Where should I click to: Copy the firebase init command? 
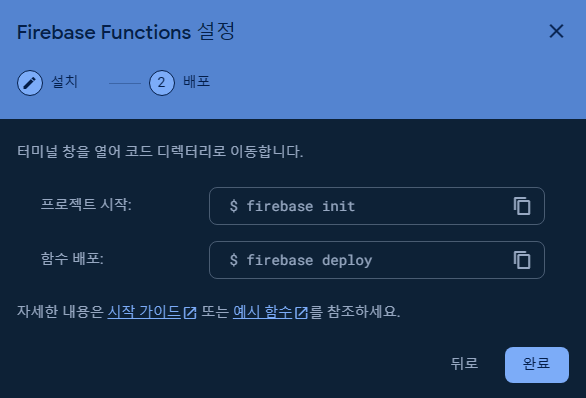(522, 206)
